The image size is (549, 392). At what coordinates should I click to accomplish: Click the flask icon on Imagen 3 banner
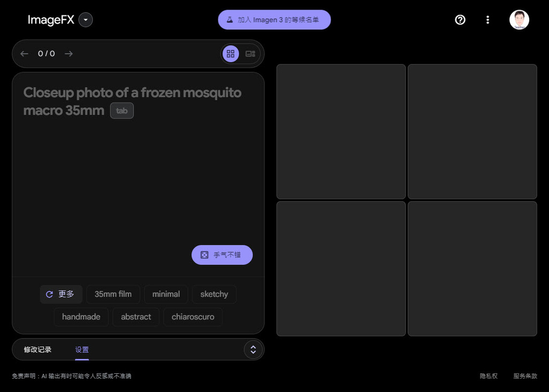pos(229,20)
